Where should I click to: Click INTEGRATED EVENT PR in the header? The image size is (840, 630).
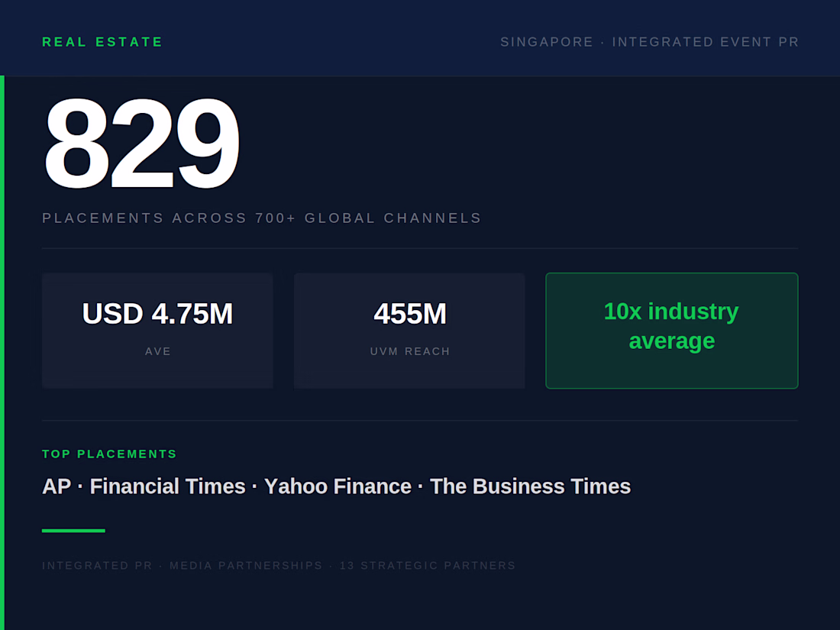click(x=706, y=42)
